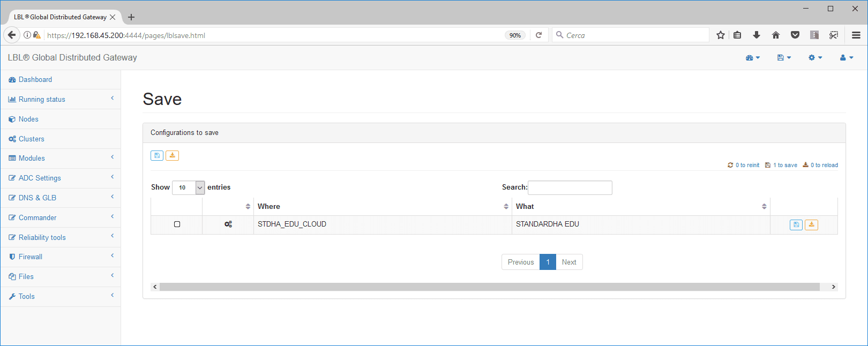Open the settings gear dropdown in navbar
Screen dimensions: 868x346
click(x=815, y=58)
